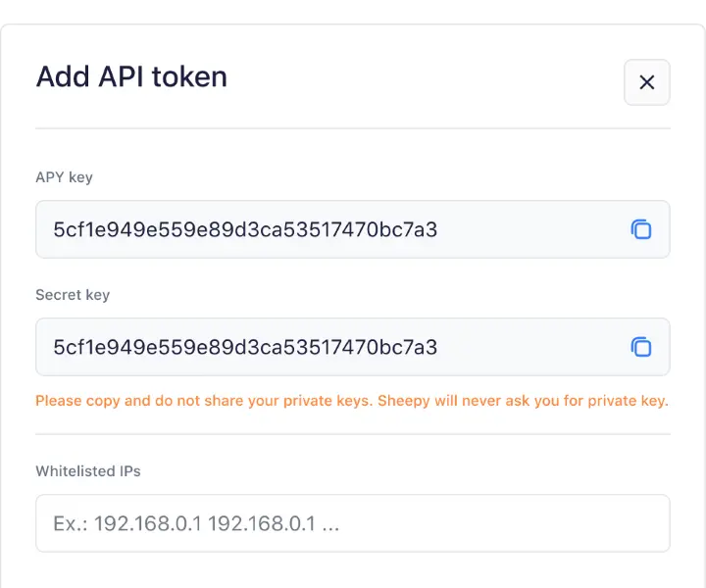
Task: Click the Whitelisted IPs label
Action: [x=88, y=471]
